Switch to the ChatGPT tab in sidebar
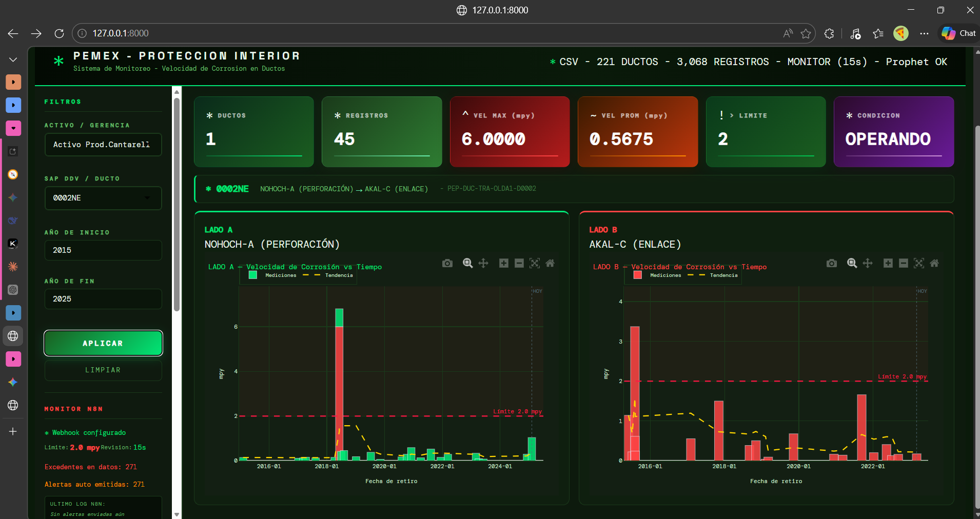The image size is (980, 519). click(x=13, y=290)
